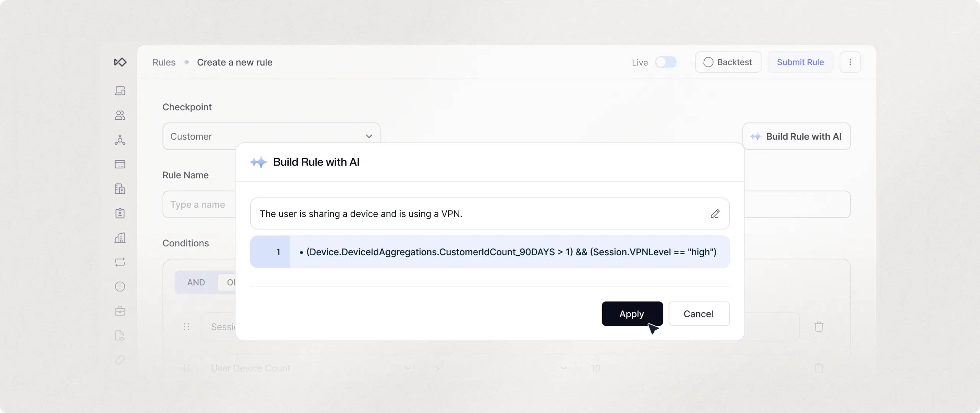Open the payment card icon in sidebar
The image size is (980, 413).
120,164
